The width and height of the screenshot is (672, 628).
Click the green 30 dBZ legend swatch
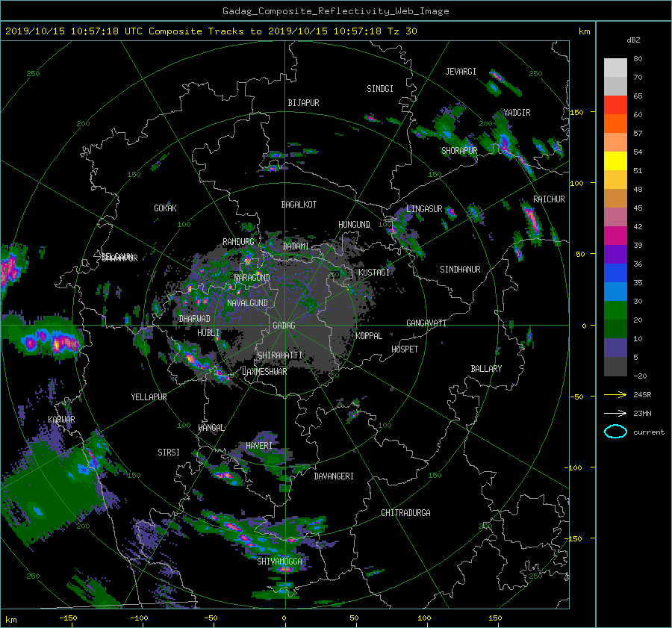point(615,311)
